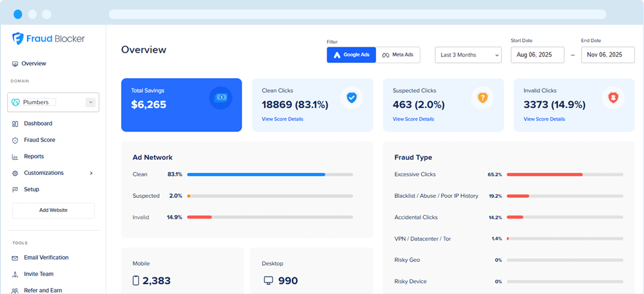This screenshot has height=294, width=644.
Task: Open View Score Details under Clean Clicks
Action: pos(282,119)
